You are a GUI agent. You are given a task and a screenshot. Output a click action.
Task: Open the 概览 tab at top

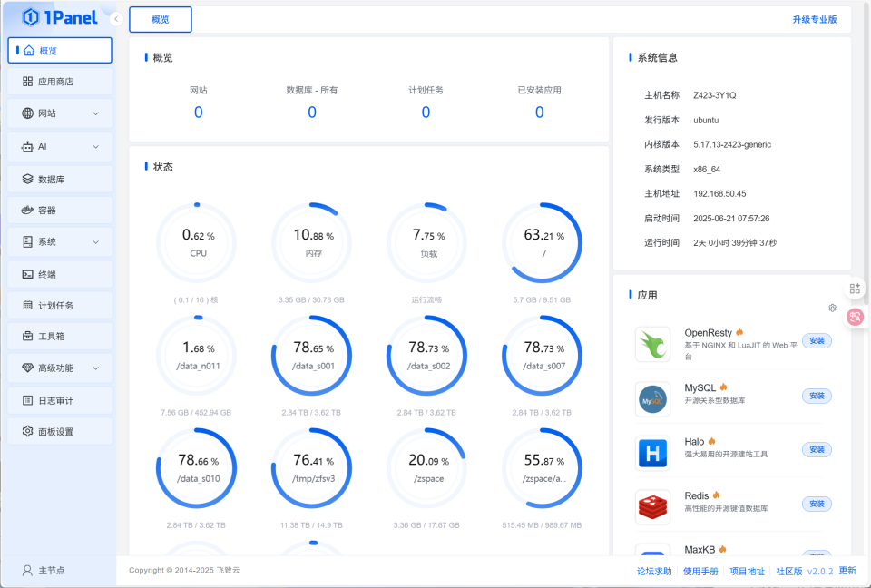coord(161,19)
